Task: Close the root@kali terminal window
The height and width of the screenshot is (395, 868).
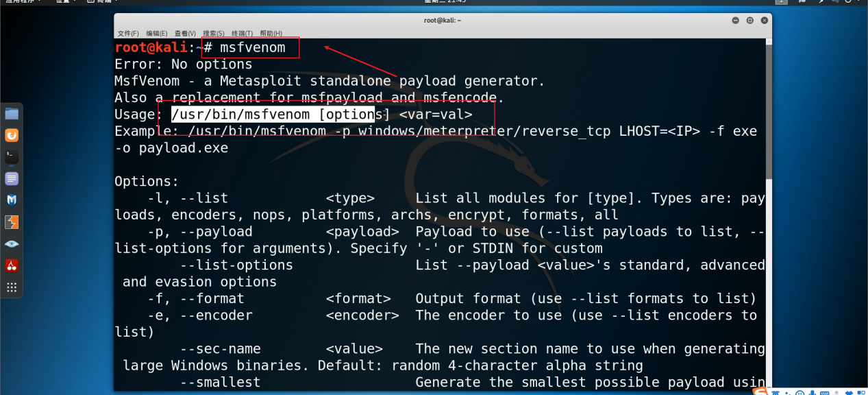Action: tap(765, 21)
